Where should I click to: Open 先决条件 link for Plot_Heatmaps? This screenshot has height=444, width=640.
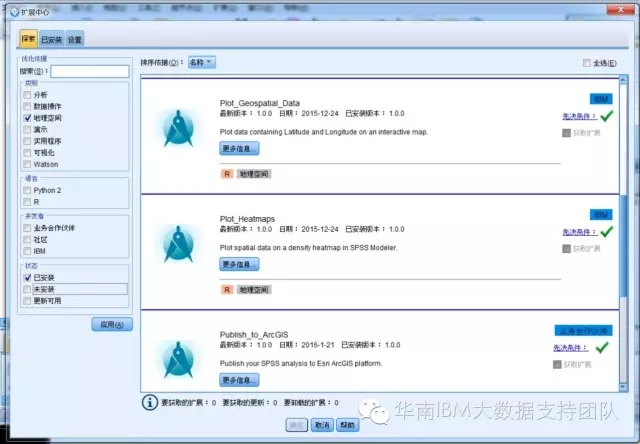580,232
